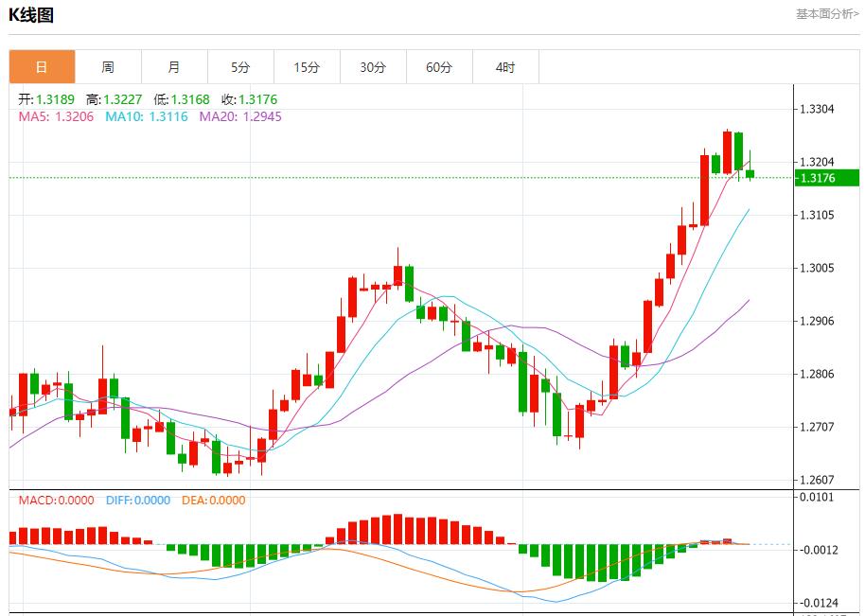The height and width of the screenshot is (616, 865).
Task: Click the DEA:0.0000 indicator label
Action: (x=213, y=500)
